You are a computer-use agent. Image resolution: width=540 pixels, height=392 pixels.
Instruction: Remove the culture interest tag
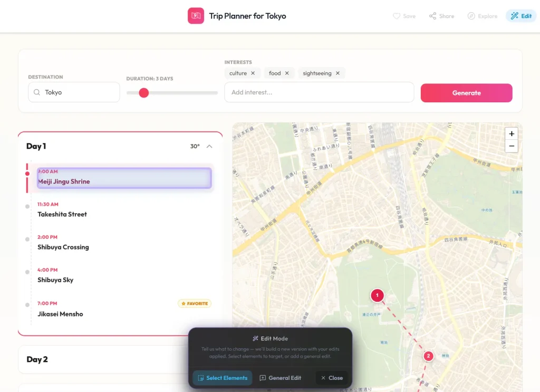coord(253,73)
